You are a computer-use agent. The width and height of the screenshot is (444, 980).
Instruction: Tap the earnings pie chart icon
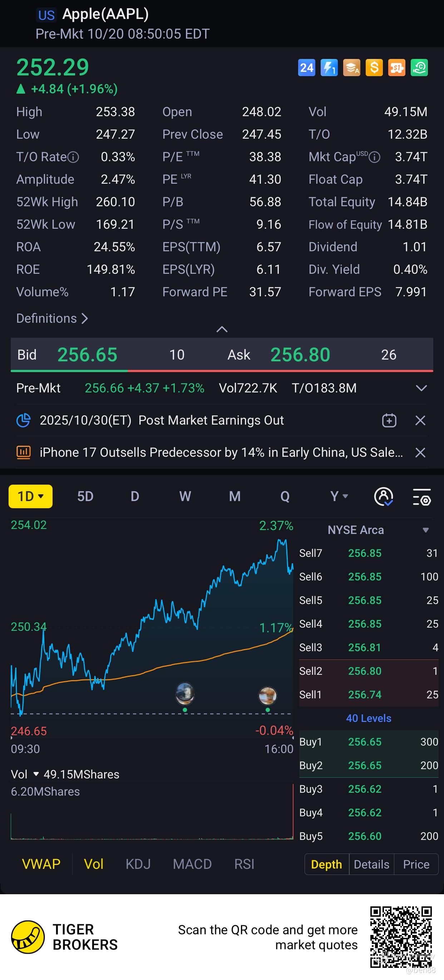point(24,420)
